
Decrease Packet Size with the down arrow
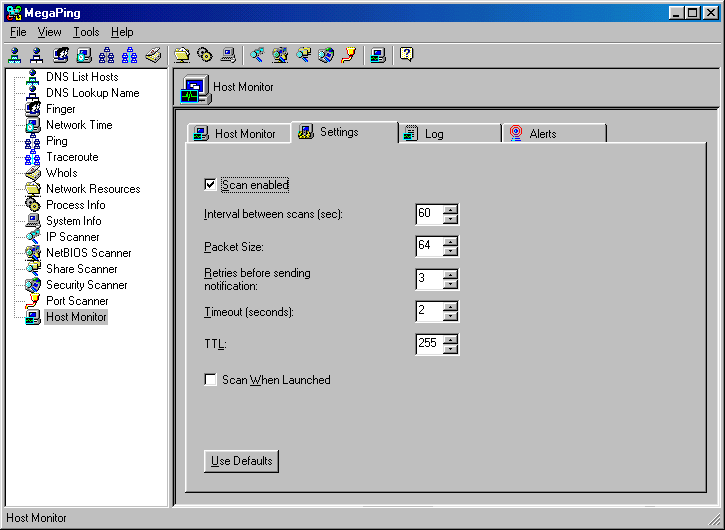(450, 252)
